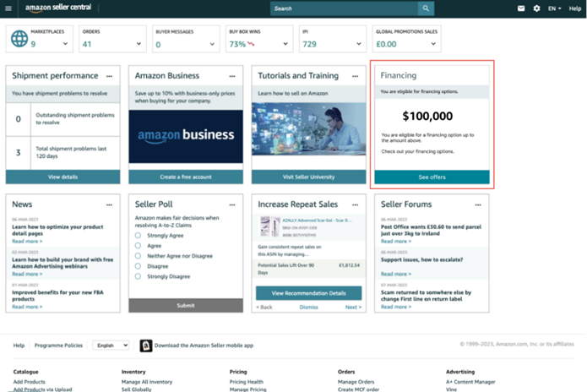Open Seller Poll card options menu
The height and width of the screenshot is (392, 587).
point(232,204)
